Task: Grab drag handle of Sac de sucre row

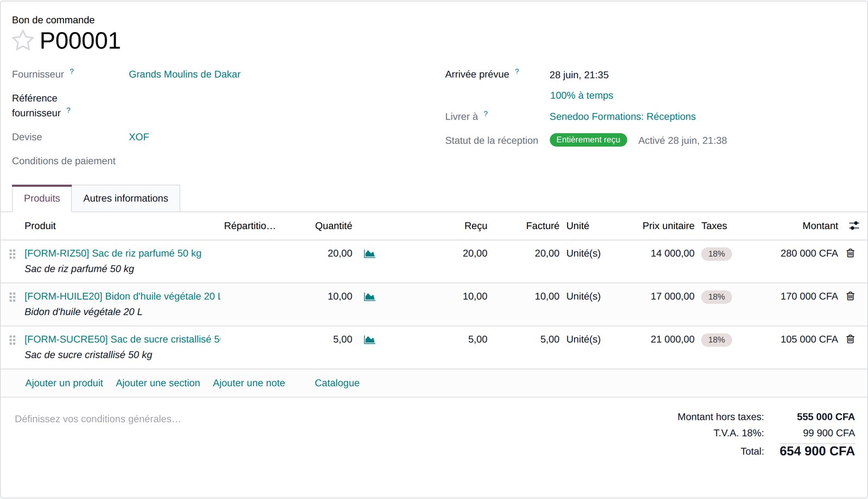Action: (x=12, y=340)
